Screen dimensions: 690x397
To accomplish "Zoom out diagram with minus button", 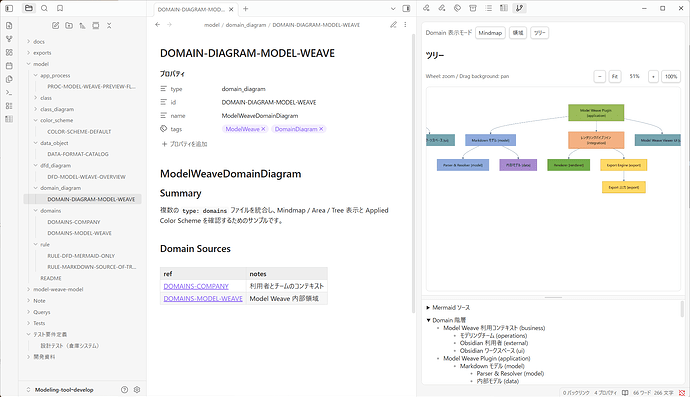I will (x=600, y=77).
